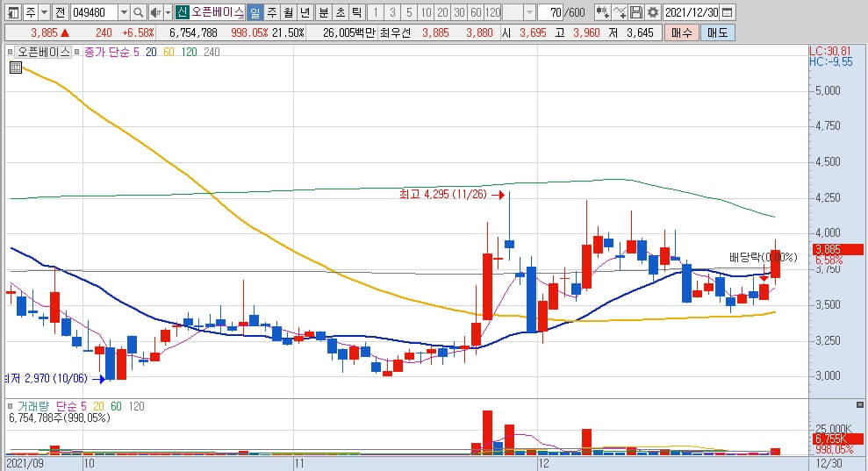Click the 매도 sell button

point(717,33)
